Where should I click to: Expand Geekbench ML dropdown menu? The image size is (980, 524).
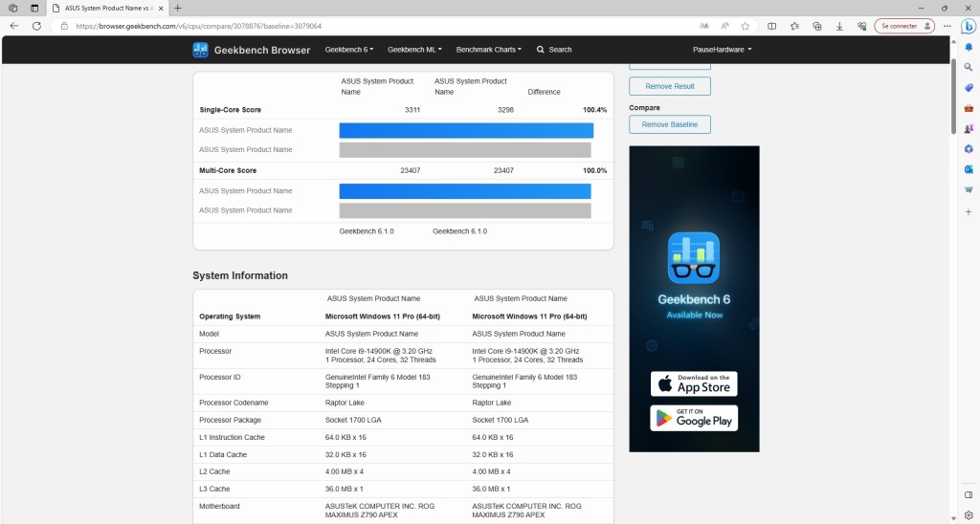(x=414, y=50)
